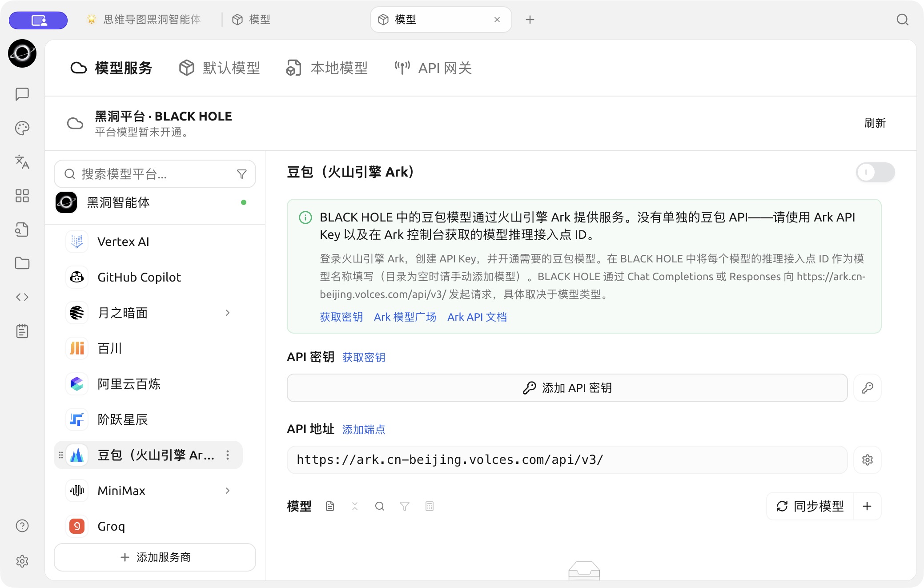Click the search icon at top right

tap(902, 20)
